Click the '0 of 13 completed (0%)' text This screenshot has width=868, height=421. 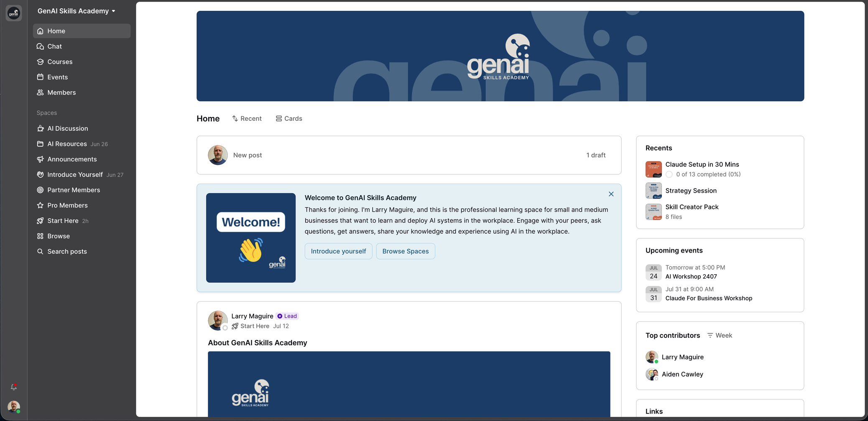point(708,174)
